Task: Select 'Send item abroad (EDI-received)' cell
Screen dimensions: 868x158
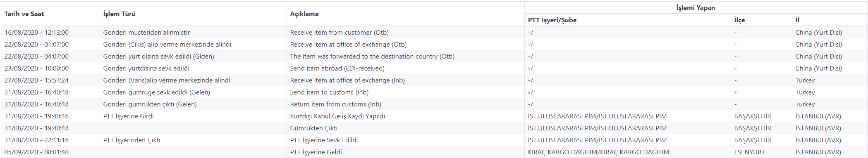Action: coord(337,68)
